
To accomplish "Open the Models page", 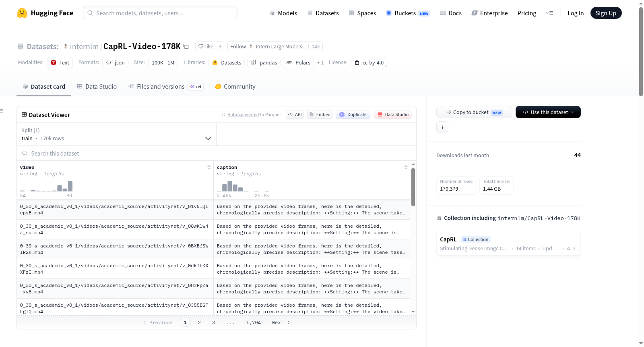I will 283,13.
